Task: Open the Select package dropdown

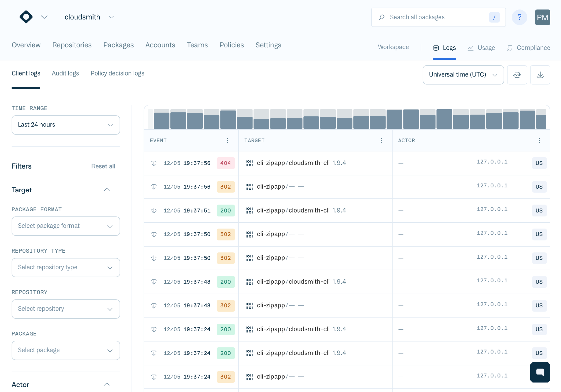Action: pyautogui.click(x=66, y=350)
